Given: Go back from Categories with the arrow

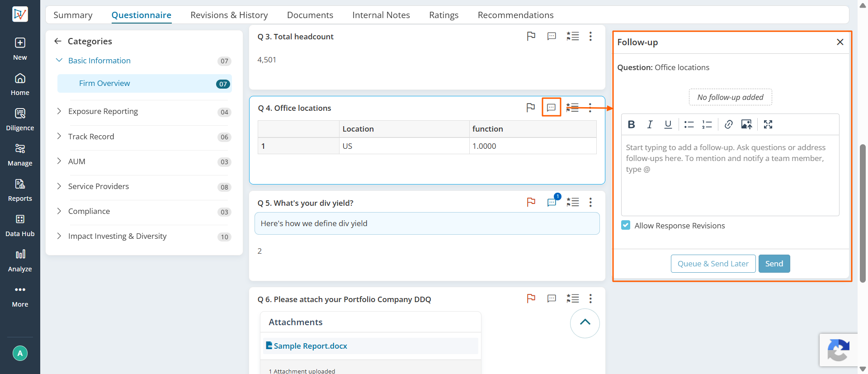Looking at the screenshot, I should coord(58,41).
